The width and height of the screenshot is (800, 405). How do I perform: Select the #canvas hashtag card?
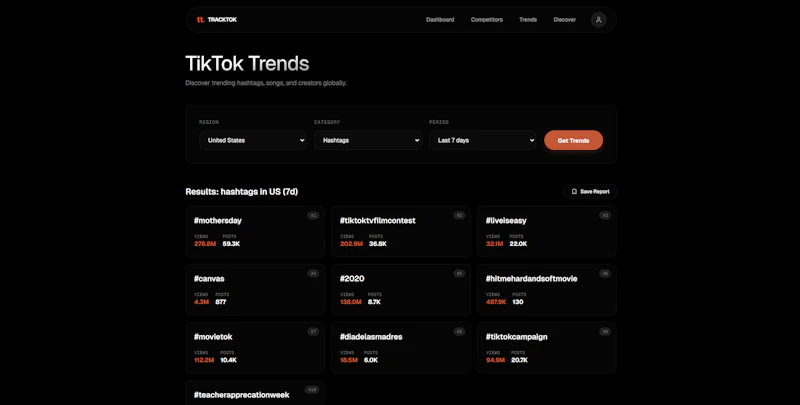coord(255,290)
